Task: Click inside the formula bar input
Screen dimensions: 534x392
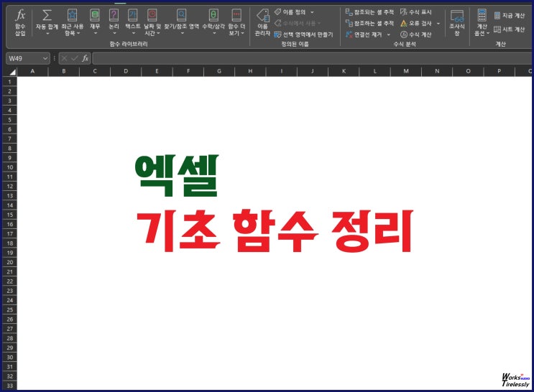Action: 312,59
